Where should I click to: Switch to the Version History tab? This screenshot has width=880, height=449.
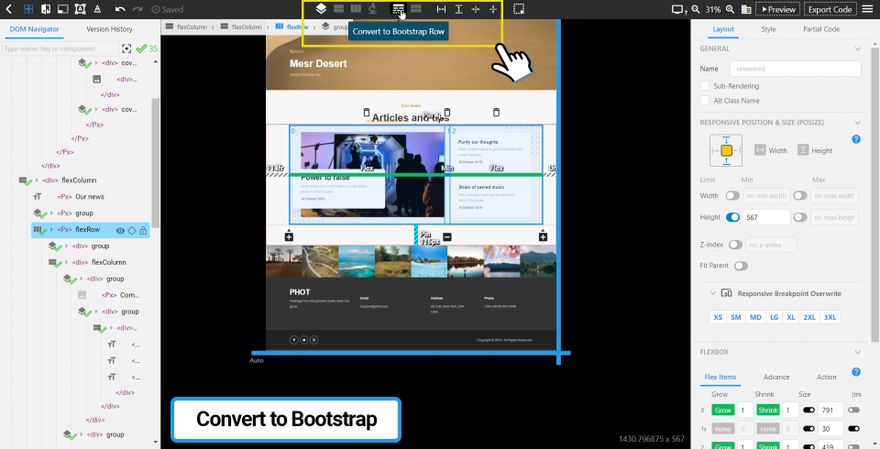[x=109, y=29]
